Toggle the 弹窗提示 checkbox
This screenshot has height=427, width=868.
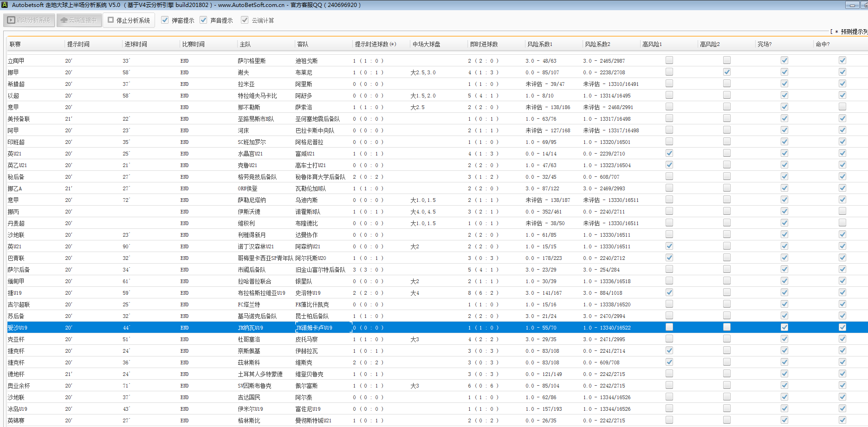tap(165, 20)
